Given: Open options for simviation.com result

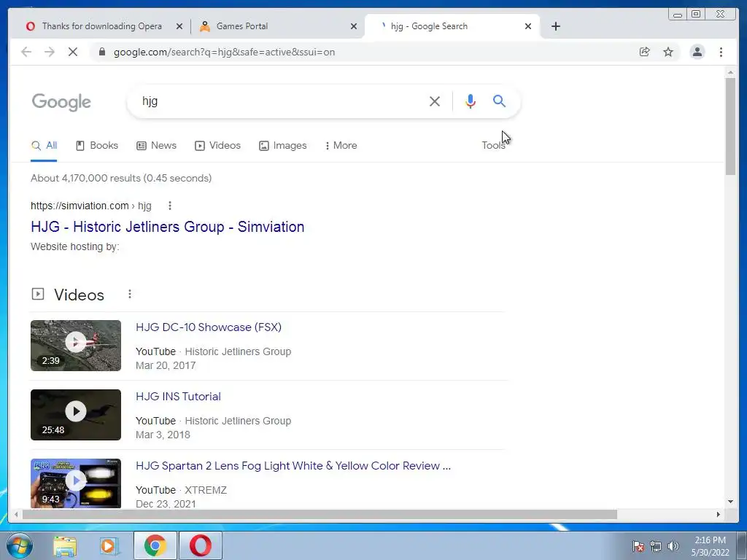Looking at the screenshot, I should click(170, 206).
